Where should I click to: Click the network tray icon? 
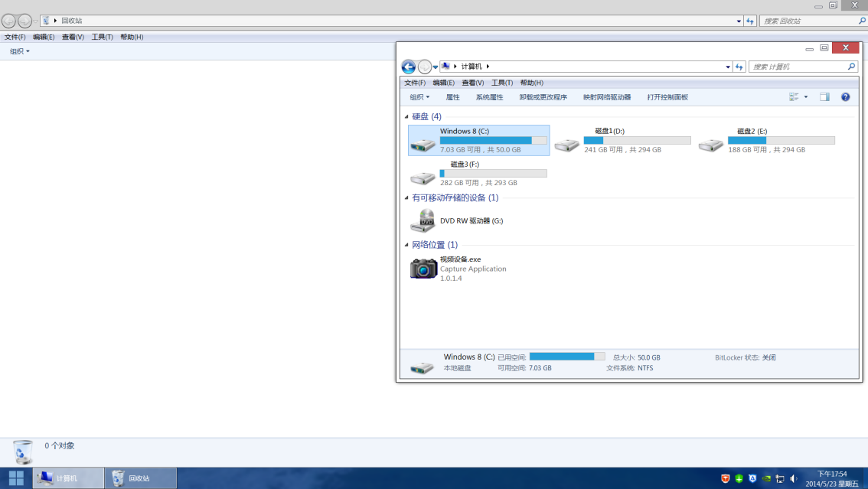pos(780,478)
